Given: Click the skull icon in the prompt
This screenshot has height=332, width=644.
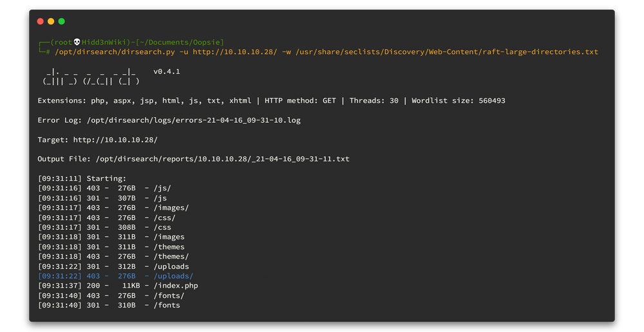Looking at the screenshot, I should [77, 42].
